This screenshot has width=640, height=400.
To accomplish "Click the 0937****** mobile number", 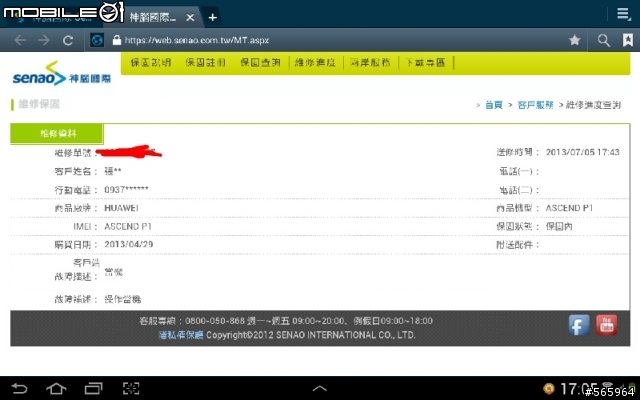I will (x=126, y=190).
